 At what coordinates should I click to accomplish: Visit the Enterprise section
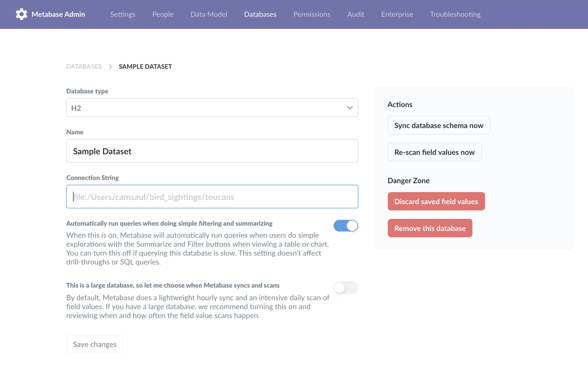click(397, 14)
